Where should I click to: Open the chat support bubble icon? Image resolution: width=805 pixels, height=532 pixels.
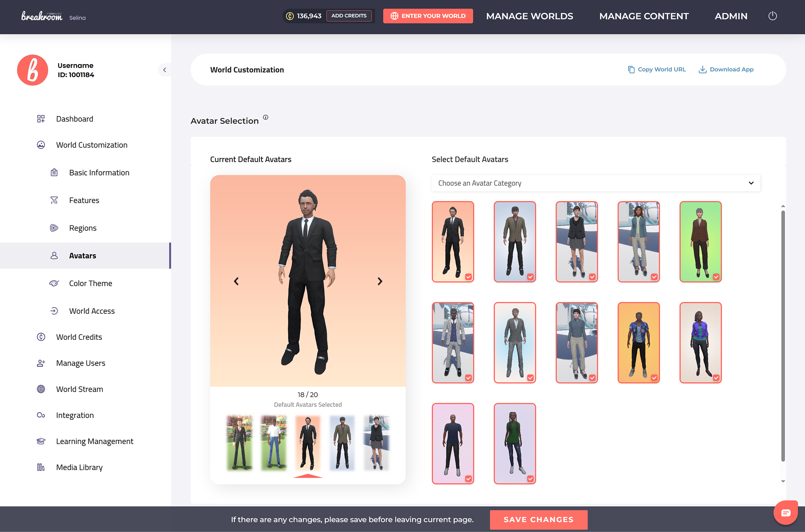[785, 512]
